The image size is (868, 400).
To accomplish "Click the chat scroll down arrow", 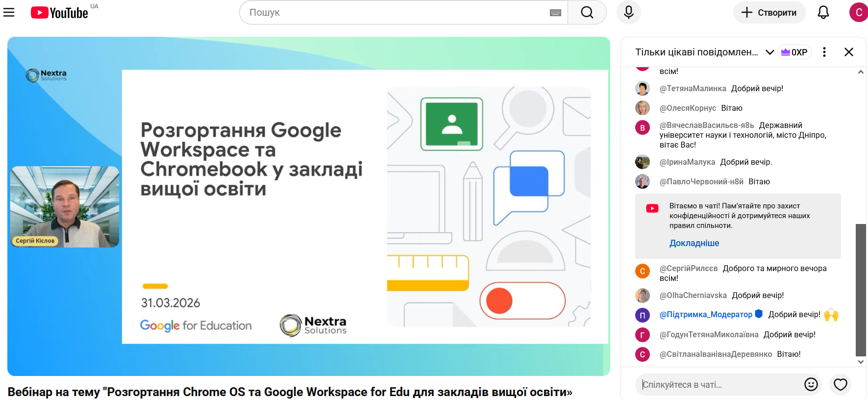I will point(861,362).
